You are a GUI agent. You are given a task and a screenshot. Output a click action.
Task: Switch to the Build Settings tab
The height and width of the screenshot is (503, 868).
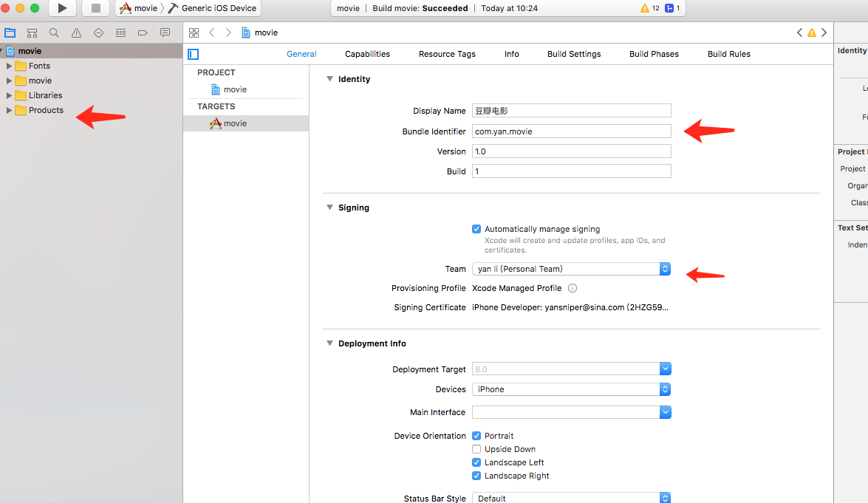(574, 54)
